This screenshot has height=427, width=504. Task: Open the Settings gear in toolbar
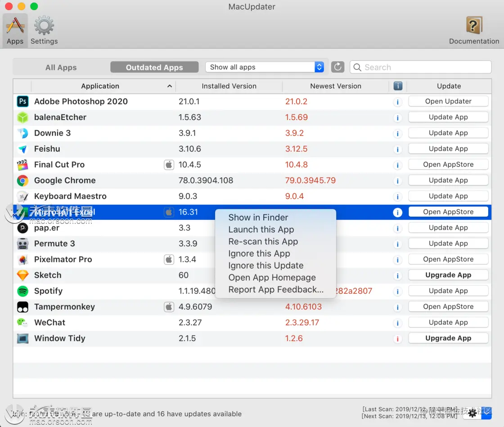click(x=44, y=31)
